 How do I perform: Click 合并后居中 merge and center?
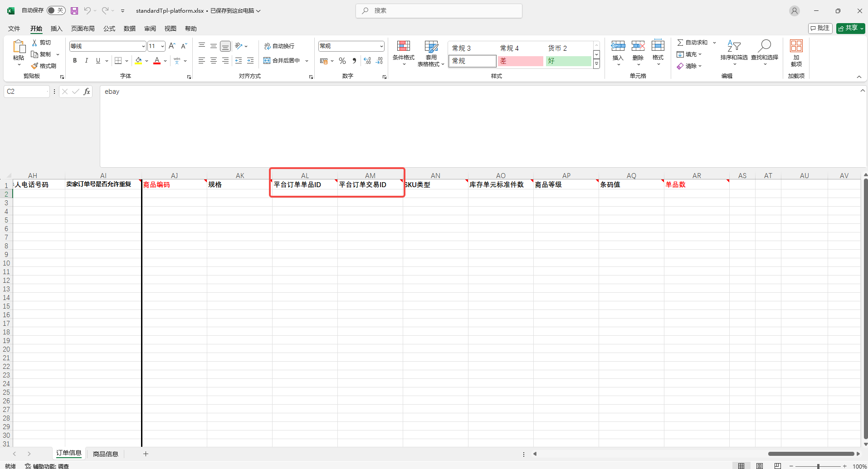(x=282, y=61)
